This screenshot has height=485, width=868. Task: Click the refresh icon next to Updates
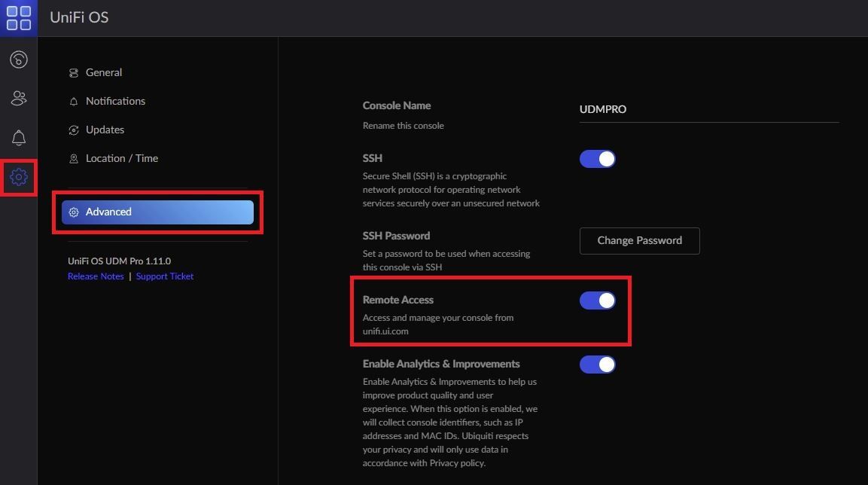point(74,130)
